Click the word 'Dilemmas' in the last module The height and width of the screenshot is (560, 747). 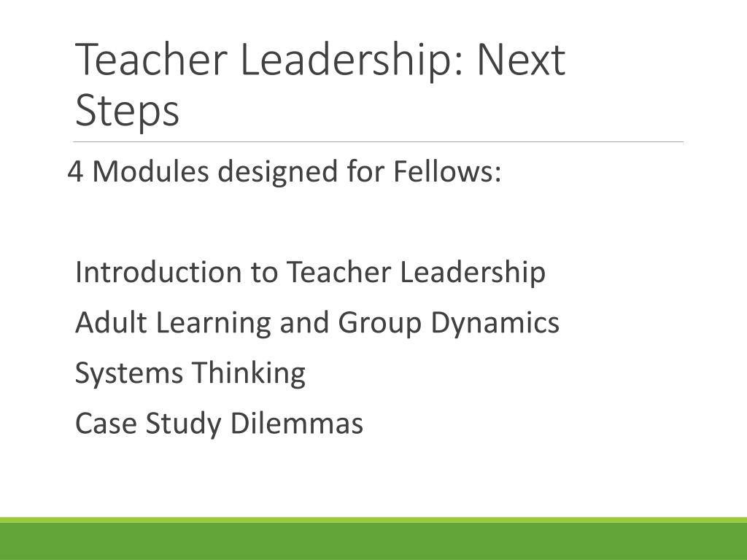[297, 423]
